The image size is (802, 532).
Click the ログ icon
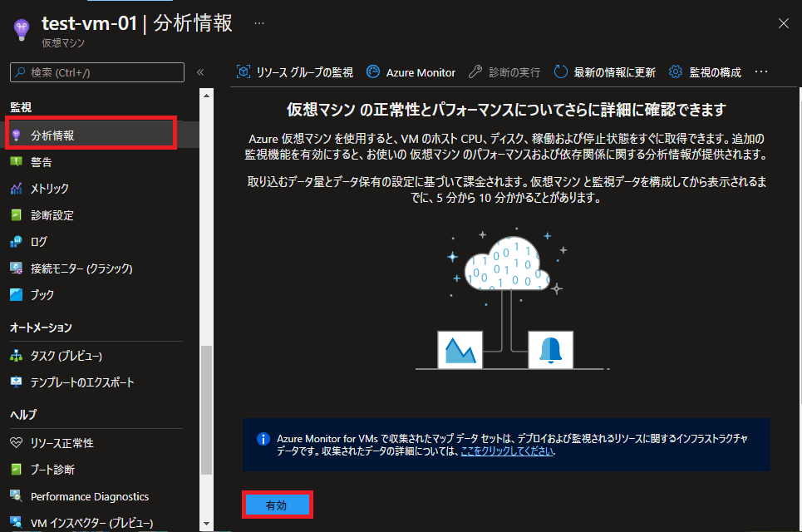pyautogui.click(x=17, y=241)
